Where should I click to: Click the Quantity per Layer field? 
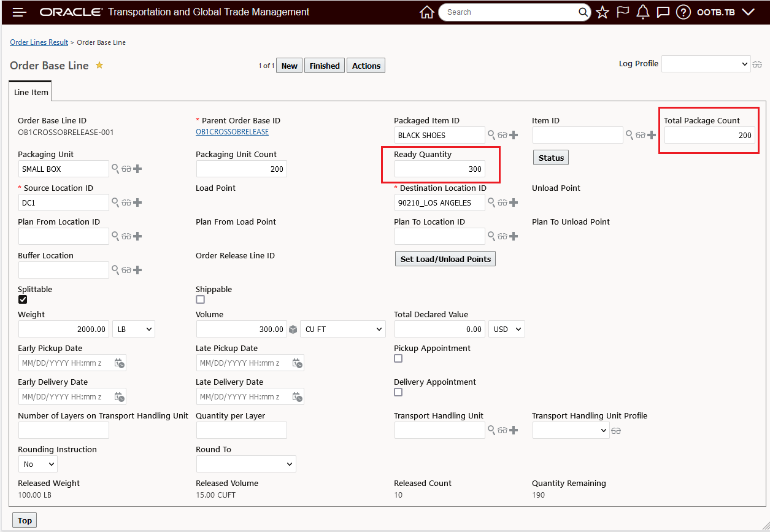point(242,431)
